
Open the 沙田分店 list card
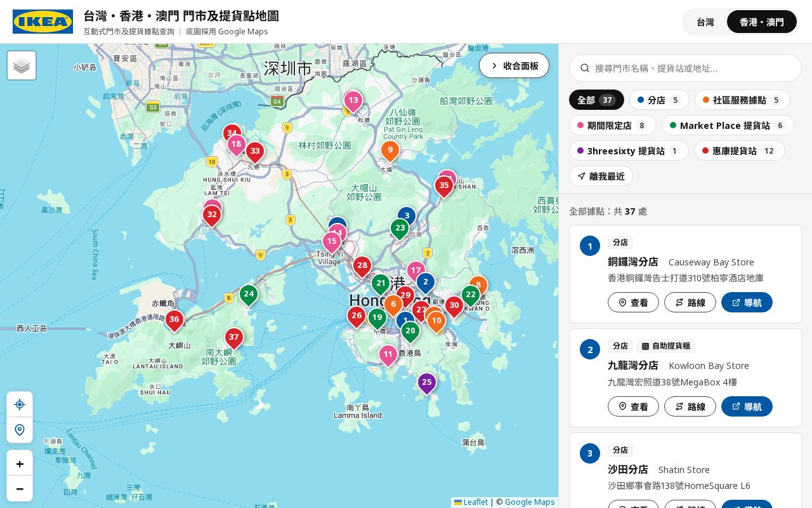(685, 470)
